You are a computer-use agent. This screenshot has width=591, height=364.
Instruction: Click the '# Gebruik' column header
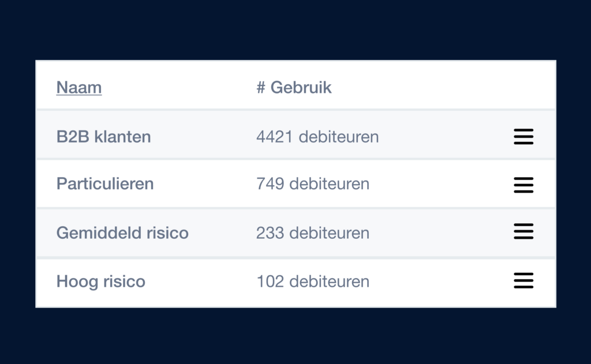click(x=294, y=88)
